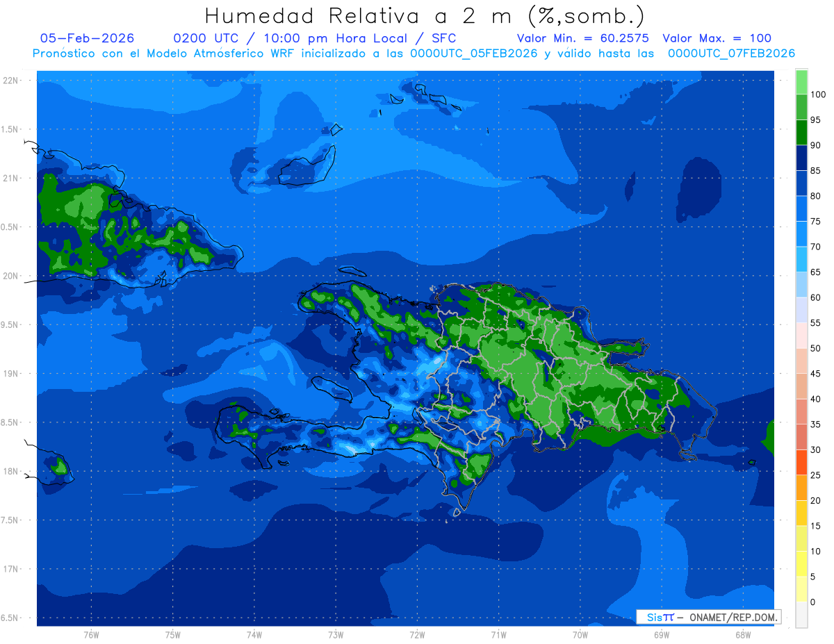The width and height of the screenshot is (834, 644).
Task: Select the "Valor Min. = 60.2575" text
Action: click(x=583, y=38)
